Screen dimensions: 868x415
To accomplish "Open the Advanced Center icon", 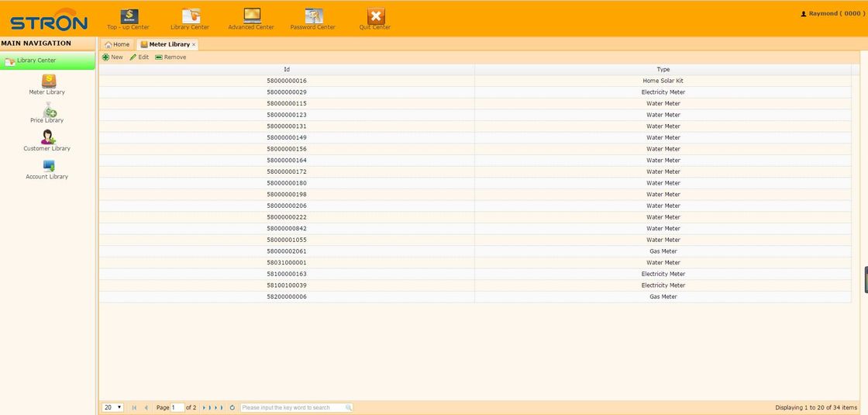I will click(x=252, y=17).
